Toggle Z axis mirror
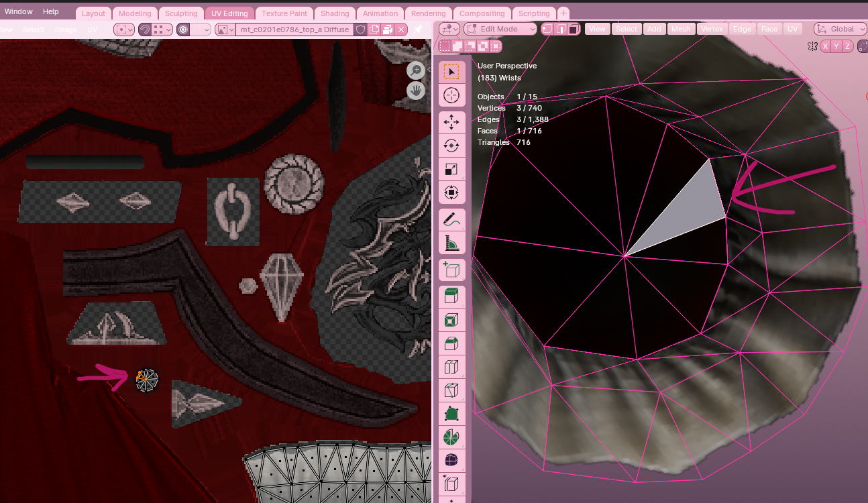Image resolution: width=868 pixels, height=503 pixels. (847, 46)
